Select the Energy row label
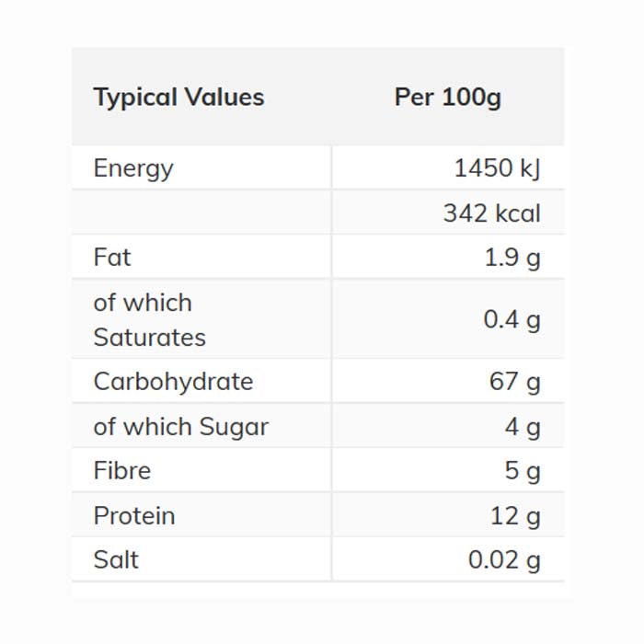This screenshot has width=644, height=644. (133, 168)
